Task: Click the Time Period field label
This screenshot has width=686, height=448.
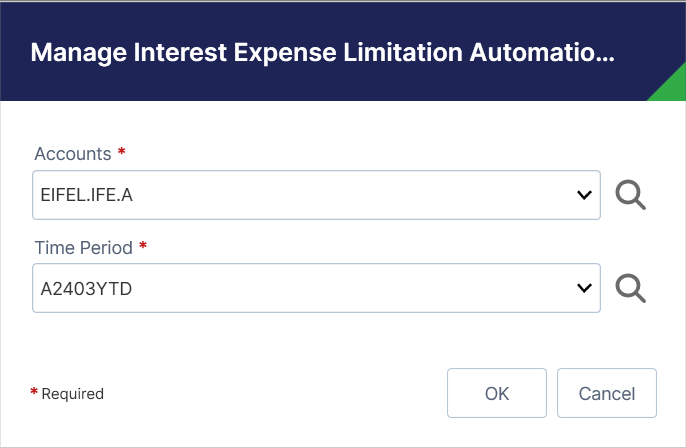Action: click(x=83, y=247)
